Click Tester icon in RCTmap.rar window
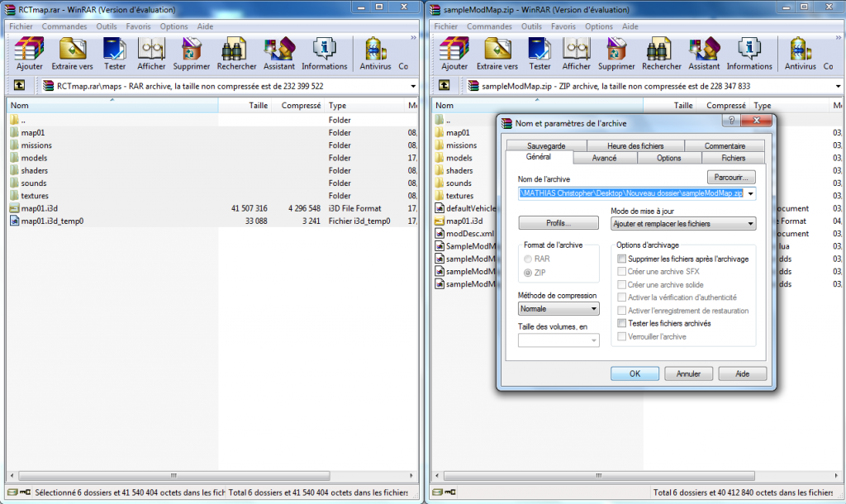 (x=114, y=54)
